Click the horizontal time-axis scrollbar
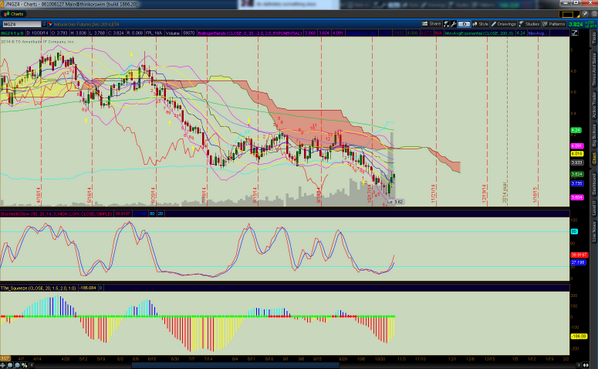This screenshot has height=369, width=598. [x=235, y=365]
